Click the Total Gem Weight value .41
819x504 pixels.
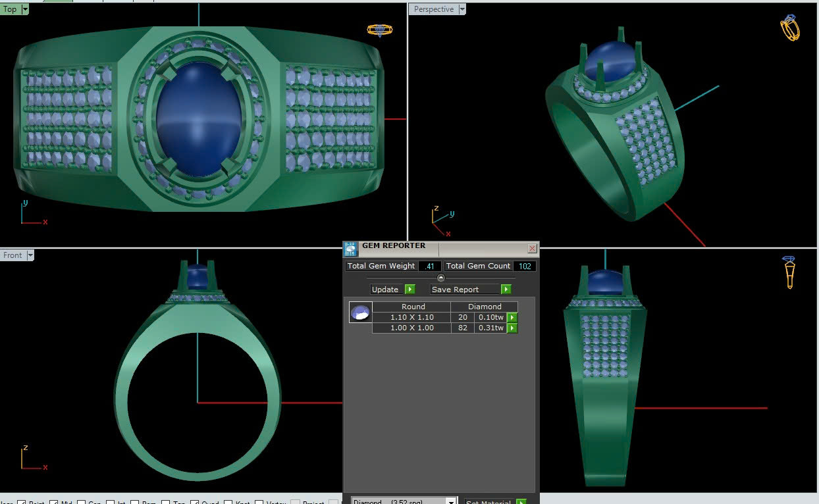tap(430, 266)
